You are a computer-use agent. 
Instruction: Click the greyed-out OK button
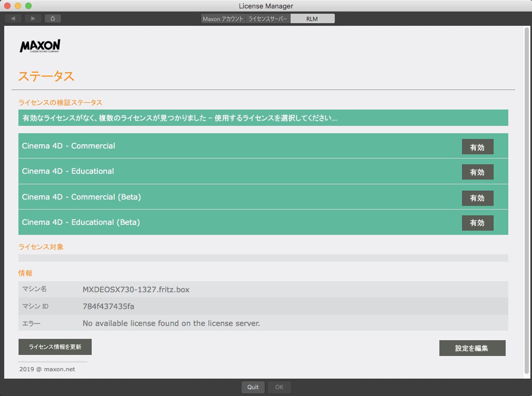(279, 387)
